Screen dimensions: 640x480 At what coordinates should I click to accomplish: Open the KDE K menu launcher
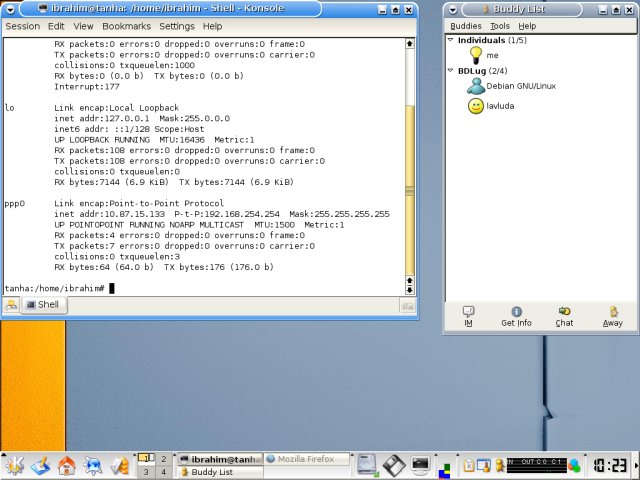(15, 465)
